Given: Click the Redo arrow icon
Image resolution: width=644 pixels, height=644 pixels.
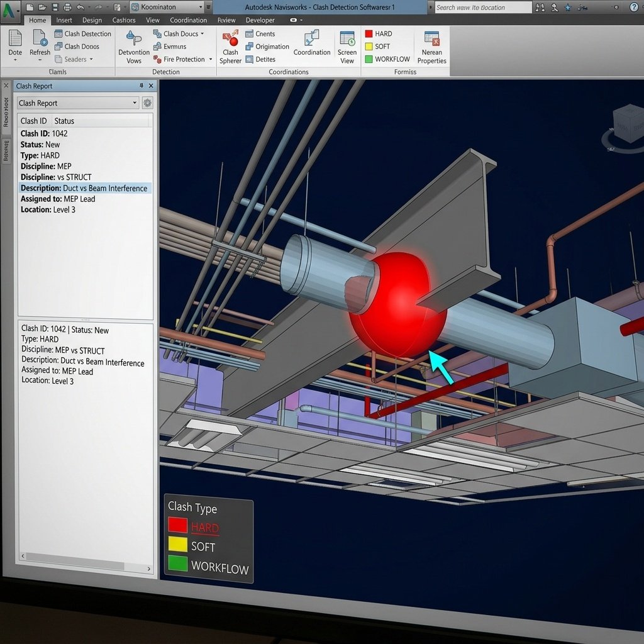Looking at the screenshot, I should tap(99, 7).
